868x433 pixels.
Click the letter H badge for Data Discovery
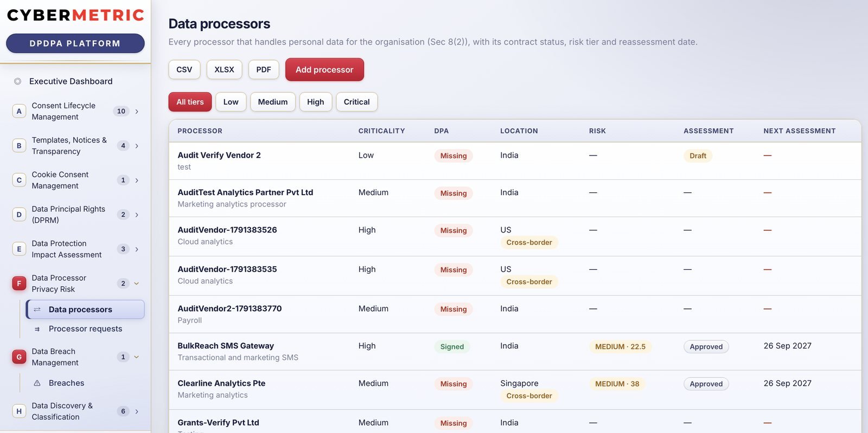19,411
